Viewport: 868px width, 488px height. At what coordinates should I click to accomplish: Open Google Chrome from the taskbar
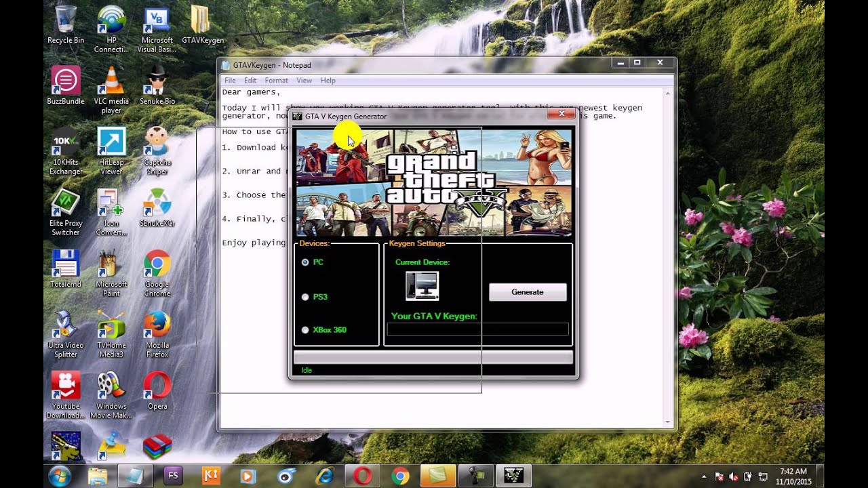coord(400,476)
